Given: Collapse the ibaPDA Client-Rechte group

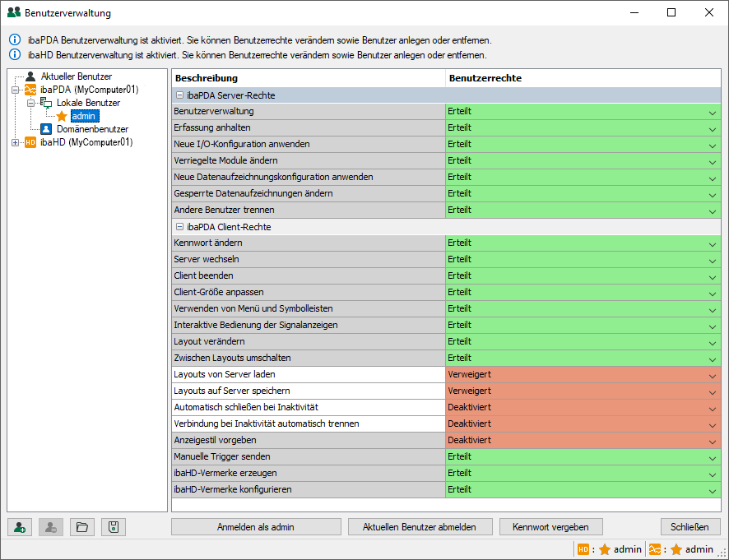Looking at the screenshot, I should pos(179,227).
